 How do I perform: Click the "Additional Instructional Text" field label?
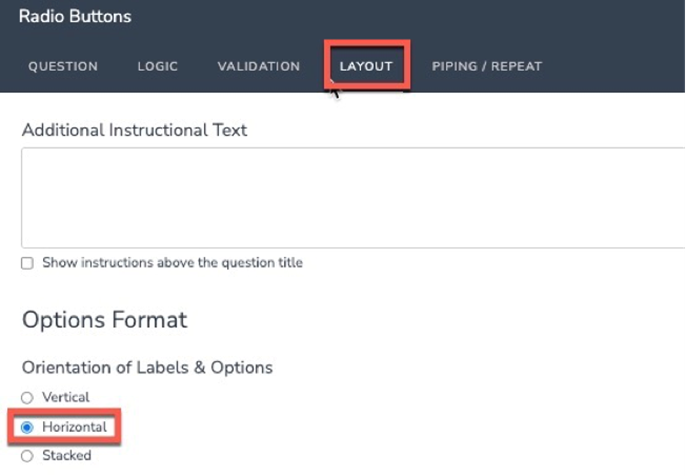134,130
